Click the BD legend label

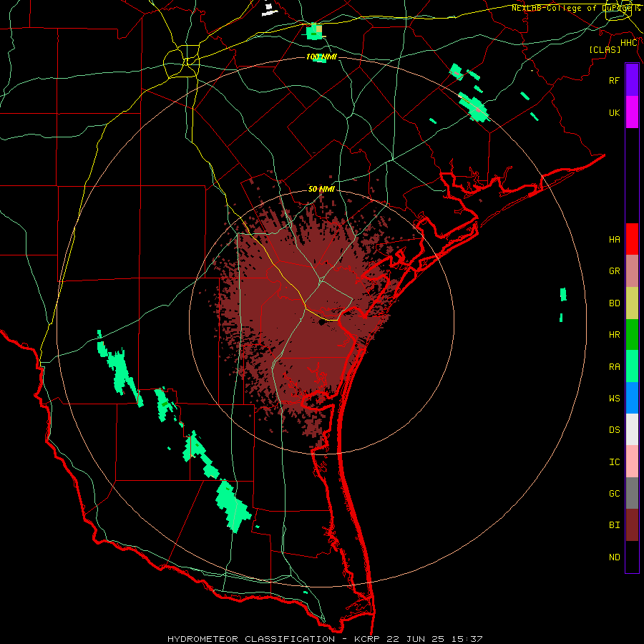(615, 303)
